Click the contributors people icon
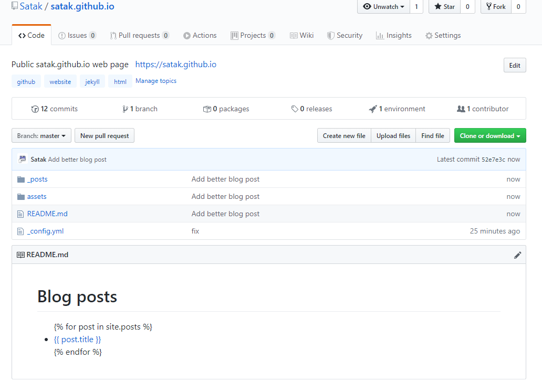 coord(460,109)
